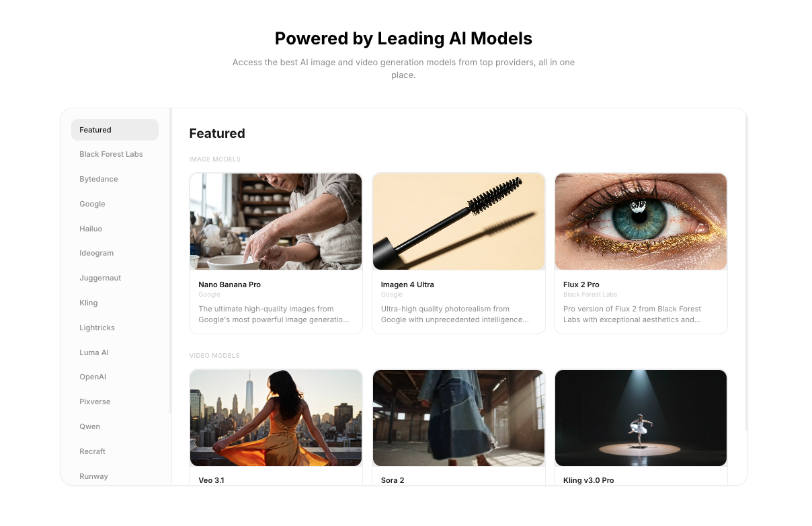Select Ideogram provider

pyautogui.click(x=115, y=253)
